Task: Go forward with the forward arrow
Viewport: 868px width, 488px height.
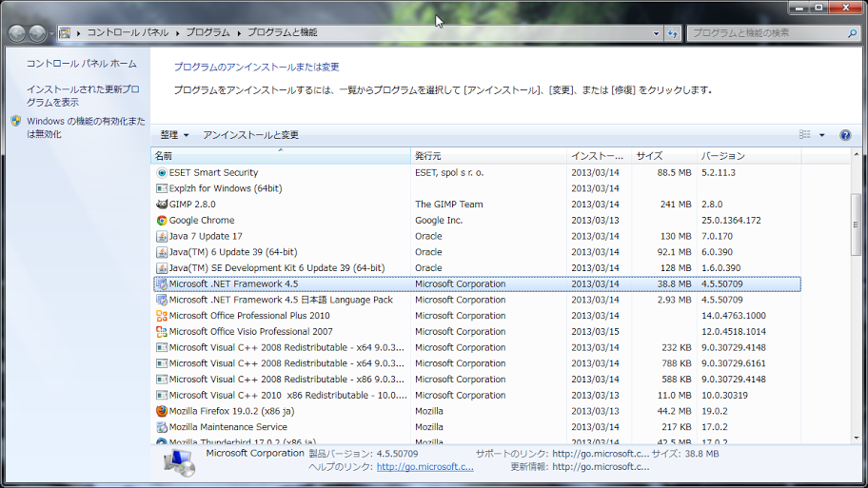Action: click(37, 33)
